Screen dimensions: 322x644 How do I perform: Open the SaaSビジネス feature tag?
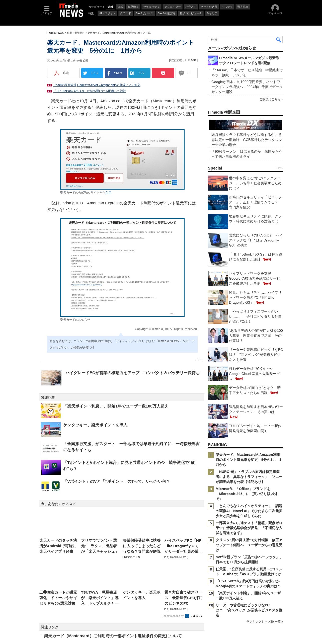click(x=144, y=13)
